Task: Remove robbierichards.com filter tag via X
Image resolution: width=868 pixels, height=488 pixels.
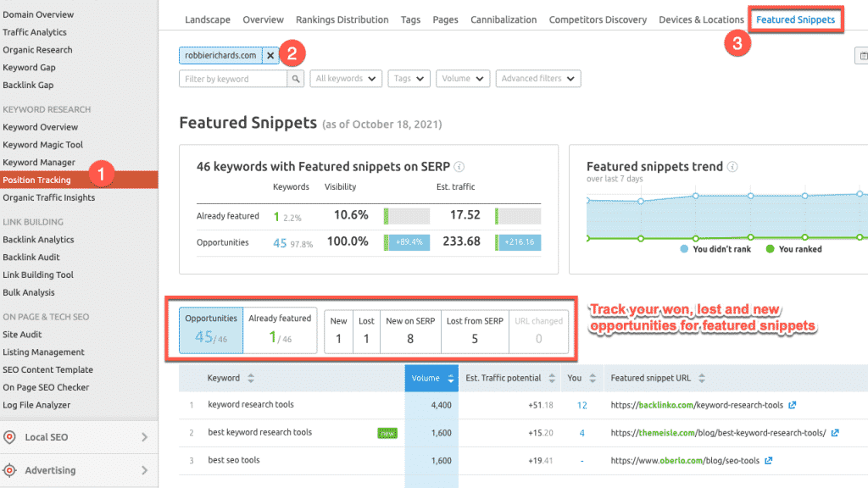Action: 270,53
